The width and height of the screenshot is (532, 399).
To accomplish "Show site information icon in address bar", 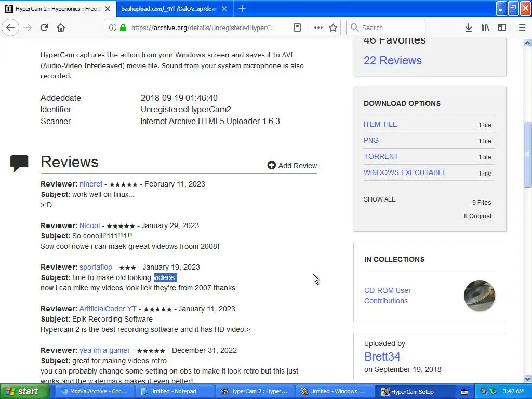I will (112, 28).
